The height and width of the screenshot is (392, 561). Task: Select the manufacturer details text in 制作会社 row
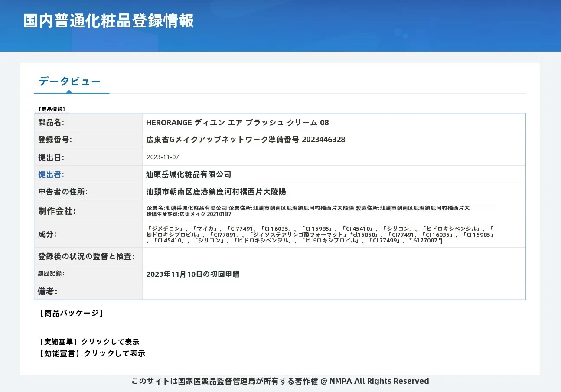click(308, 211)
